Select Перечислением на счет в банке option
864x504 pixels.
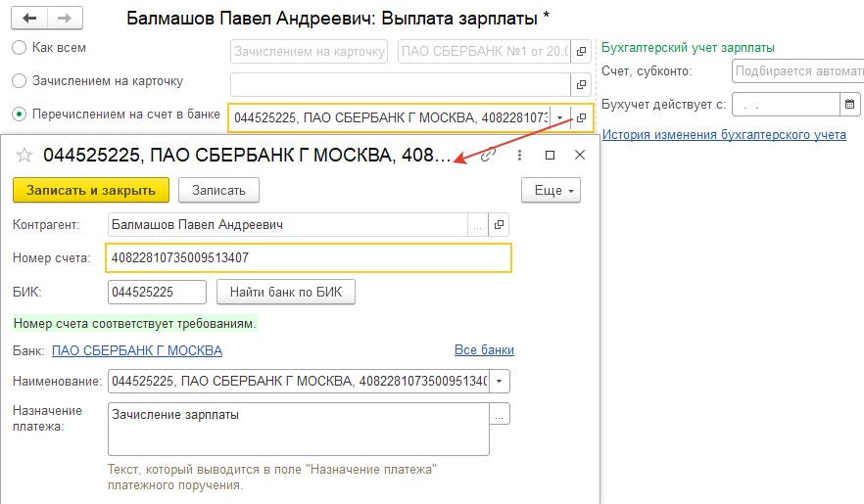pyautogui.click(x=19, y=115)
